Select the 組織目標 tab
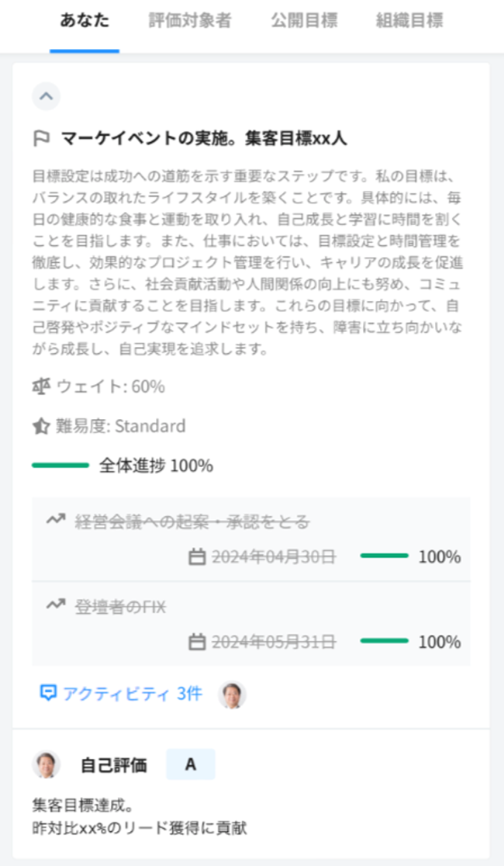The image size is (504, 866). point(409,21)
